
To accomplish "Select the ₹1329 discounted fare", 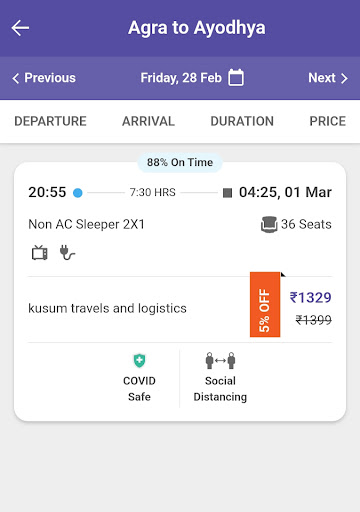I will click(x=310, y=297).
